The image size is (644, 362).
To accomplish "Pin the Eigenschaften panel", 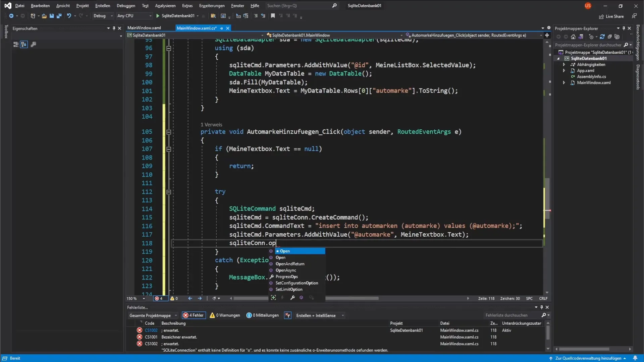I will tap(114, 28).
